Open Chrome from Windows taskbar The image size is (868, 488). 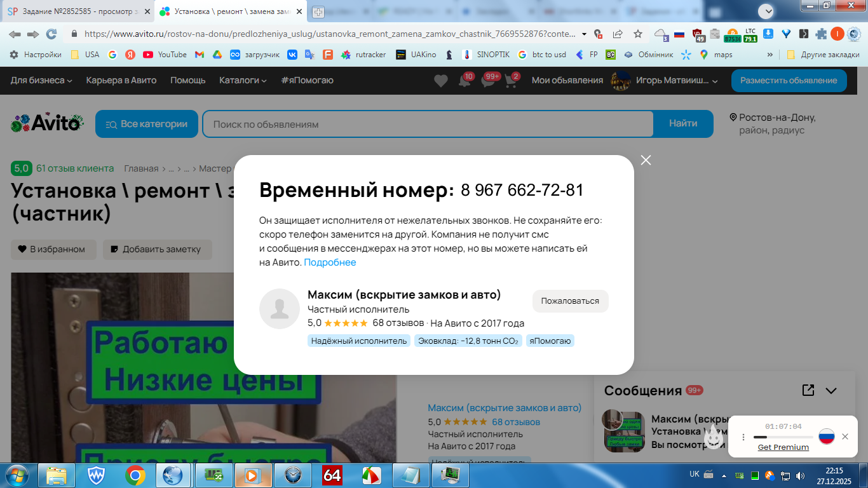[135, 475]
